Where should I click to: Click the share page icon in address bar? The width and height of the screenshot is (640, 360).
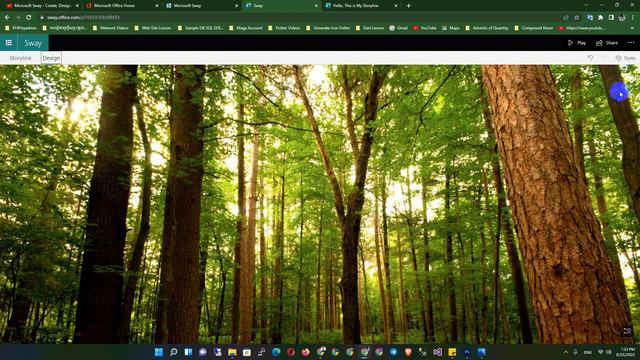[566, 18]
